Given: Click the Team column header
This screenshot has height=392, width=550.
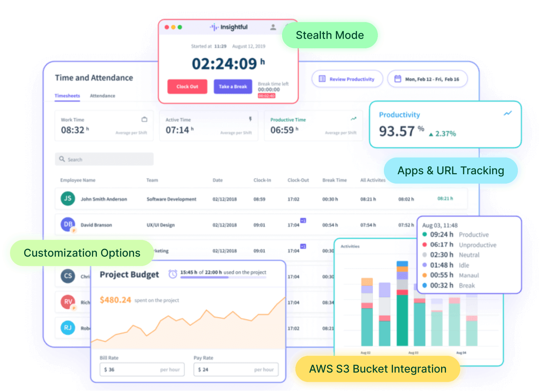Looking at the screenshot, I should pyautogui.click(x=152, y=180).
